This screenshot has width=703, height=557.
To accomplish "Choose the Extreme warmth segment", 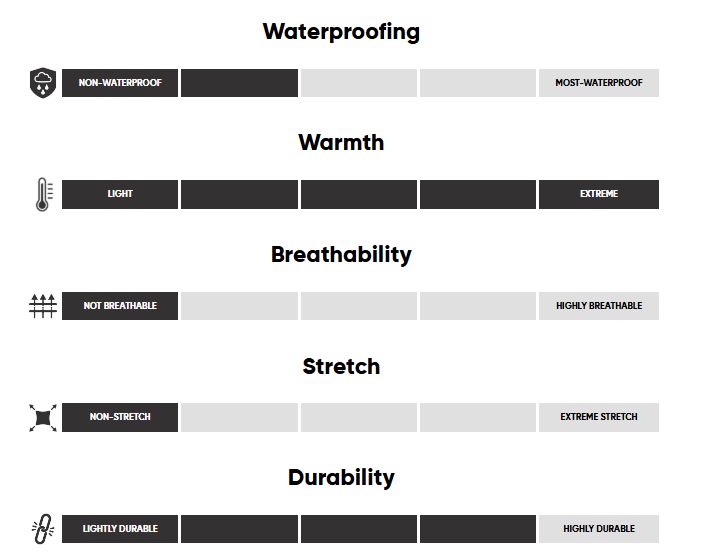I will pos(598,194).
